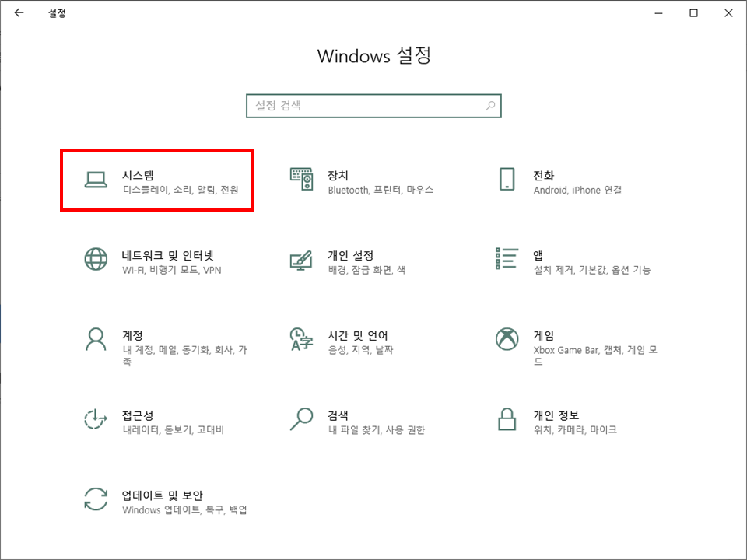This screenshot has width=747, height=560.
Task: Open the 개인 정보 lock icon
Action: click(x=507, y=419)
